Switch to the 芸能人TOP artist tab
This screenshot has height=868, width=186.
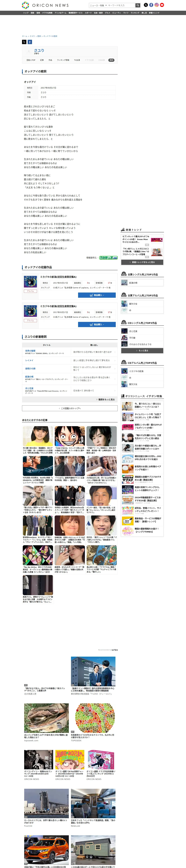coord(31,60)
